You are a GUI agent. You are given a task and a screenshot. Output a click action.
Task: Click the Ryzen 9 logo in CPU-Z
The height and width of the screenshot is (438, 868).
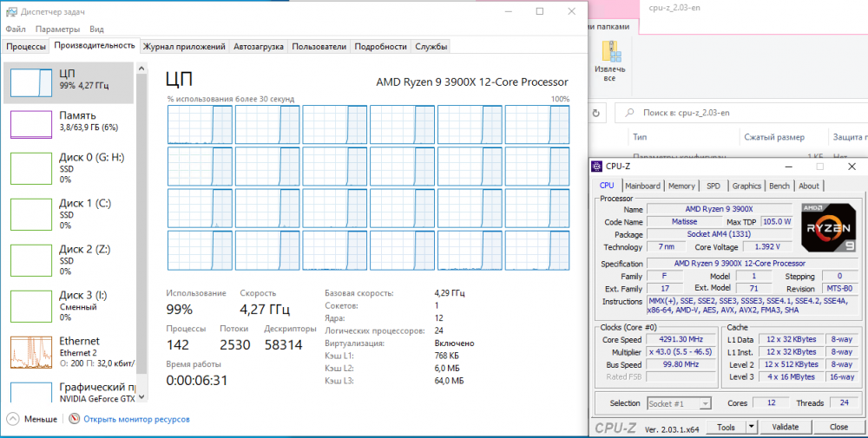tap(827, 227)
